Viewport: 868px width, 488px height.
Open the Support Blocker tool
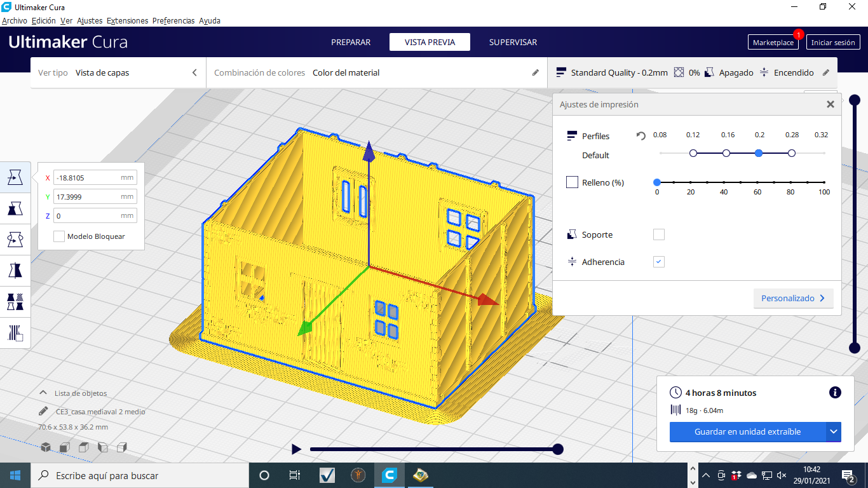15,332
